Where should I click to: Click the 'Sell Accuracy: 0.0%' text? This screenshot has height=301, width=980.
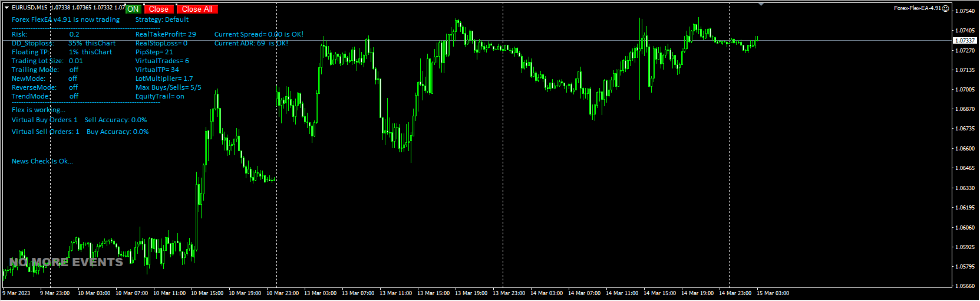tap(116, 120)
